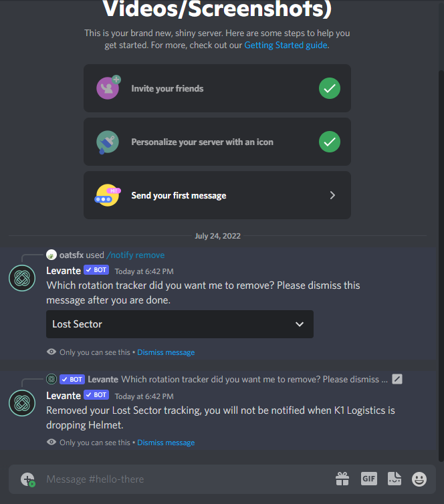Open the sticker picker

point(394,479)
